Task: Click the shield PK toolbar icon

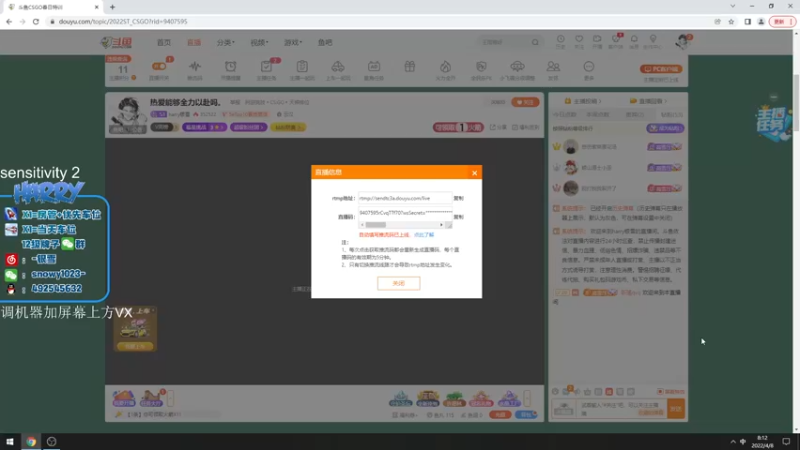Action: 481,66
